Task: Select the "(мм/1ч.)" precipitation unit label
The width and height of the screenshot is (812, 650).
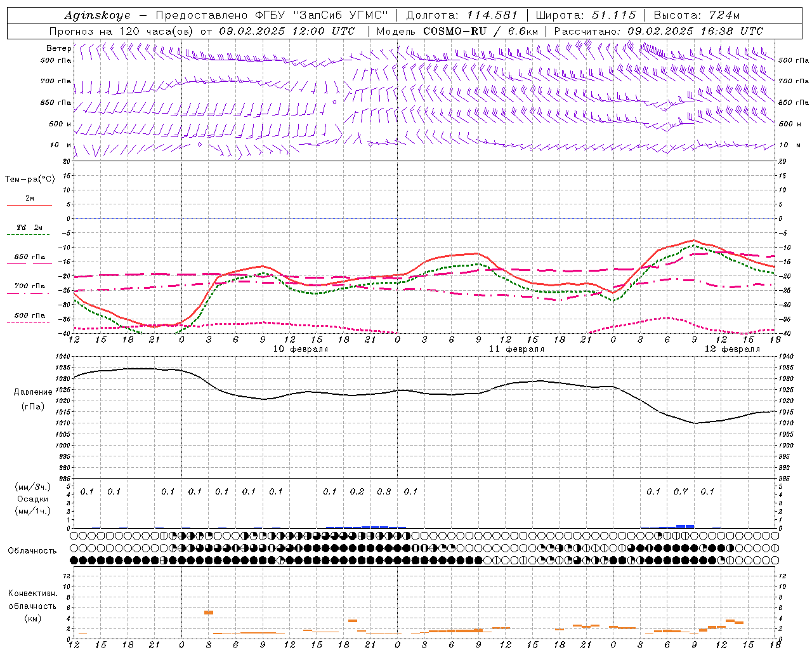Action: pyautogui.click(x=33, y=511)
